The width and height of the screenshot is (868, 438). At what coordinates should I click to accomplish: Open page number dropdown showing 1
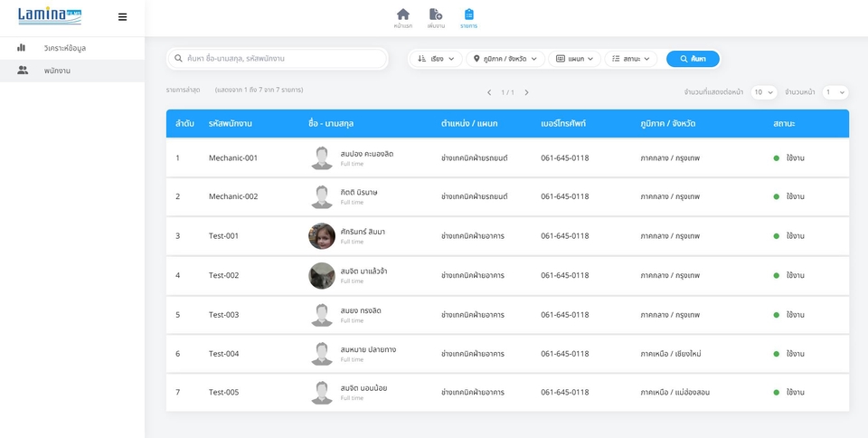[x=835, y=92]
